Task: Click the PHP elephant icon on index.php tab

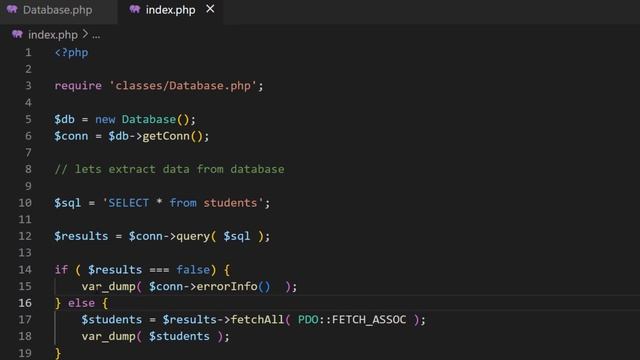Action: [x=135, y=9]
